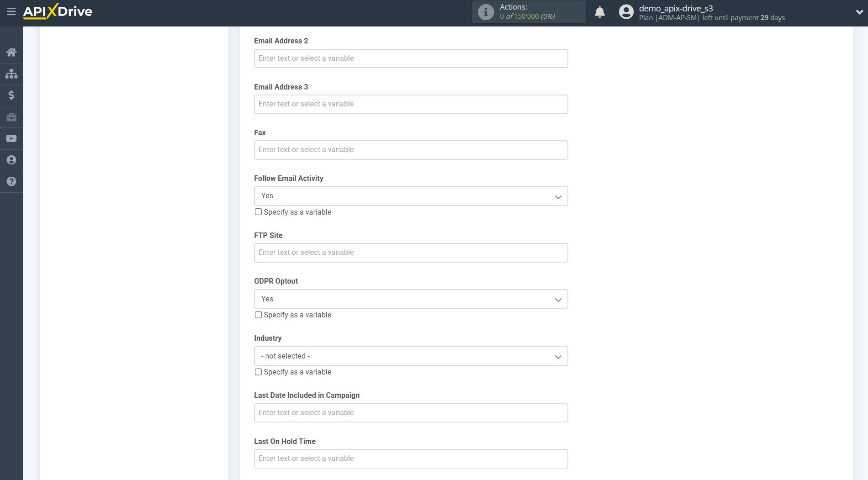
Task: Open the profile sidebar icon
Action: (11, 160)
